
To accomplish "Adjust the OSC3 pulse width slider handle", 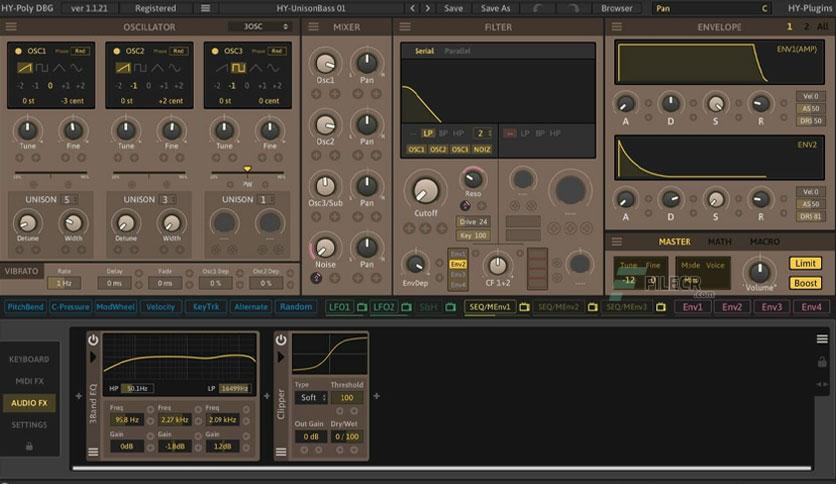I will coord(247,169).
